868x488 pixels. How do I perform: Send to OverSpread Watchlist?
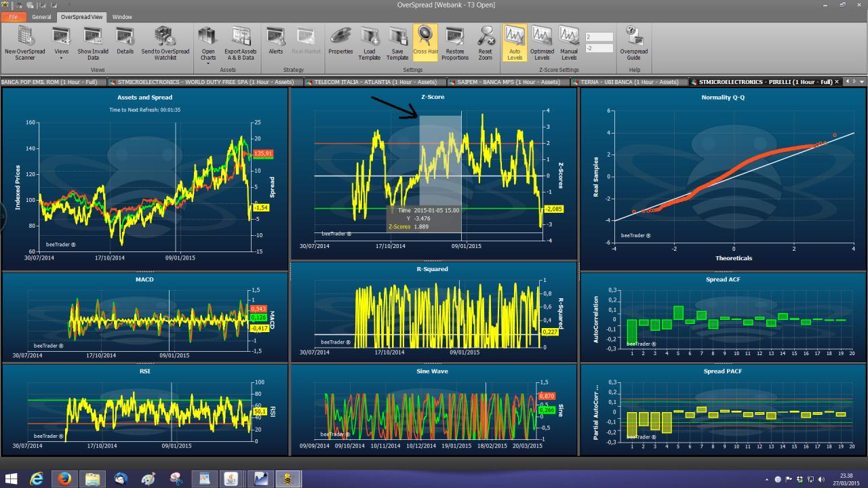tap(165, 43)
